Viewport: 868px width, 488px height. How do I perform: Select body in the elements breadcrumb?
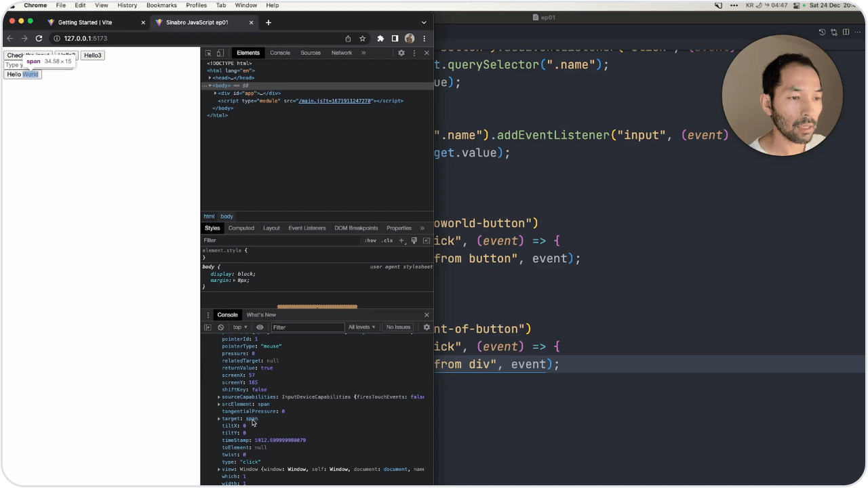click(226, 216)
